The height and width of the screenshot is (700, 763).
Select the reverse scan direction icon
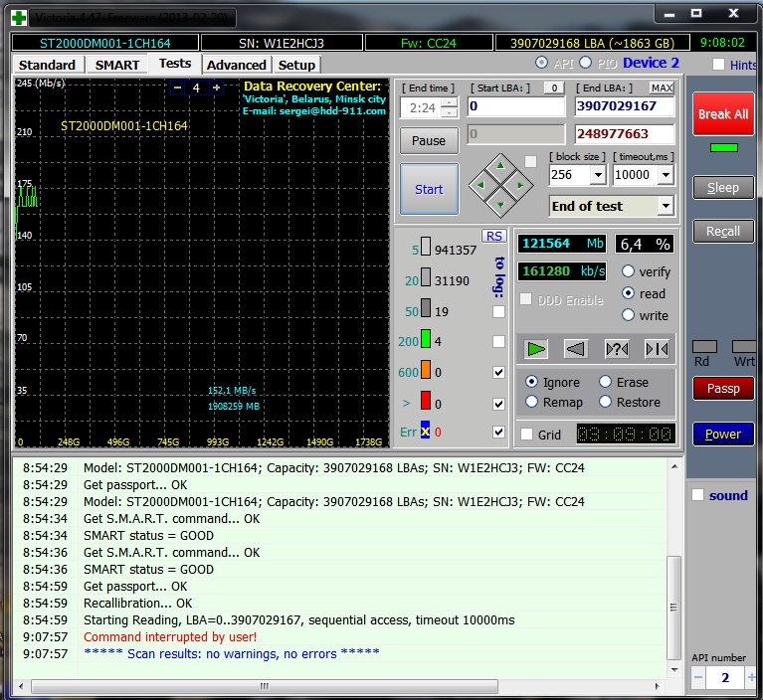576,349
